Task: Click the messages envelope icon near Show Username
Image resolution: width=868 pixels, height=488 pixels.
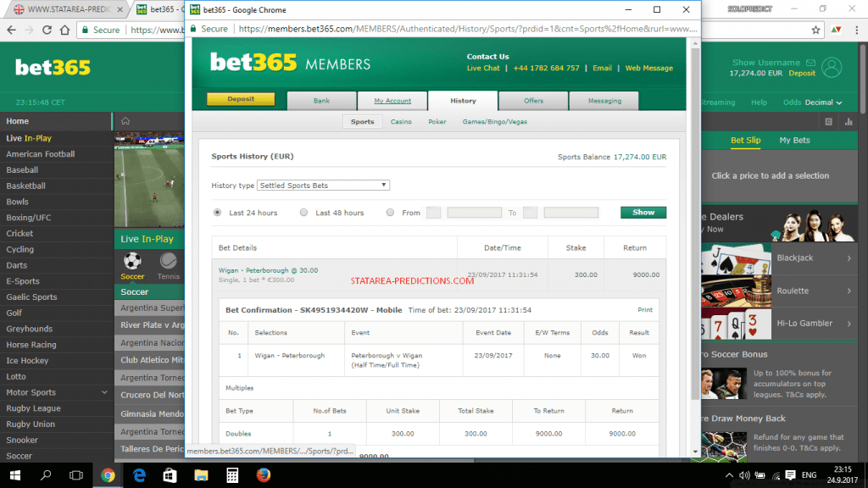Action: (810, 63)
